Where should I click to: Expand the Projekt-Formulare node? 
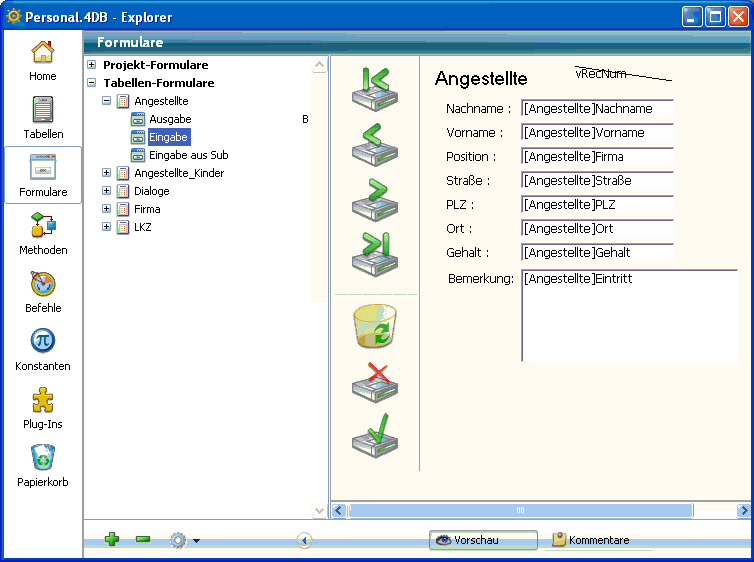[92, 65]
